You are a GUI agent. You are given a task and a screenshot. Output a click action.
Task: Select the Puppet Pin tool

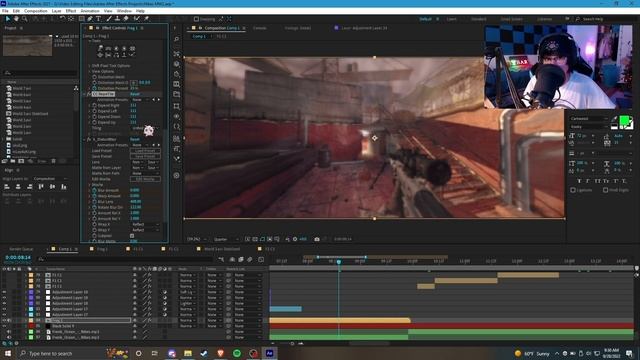146,19
